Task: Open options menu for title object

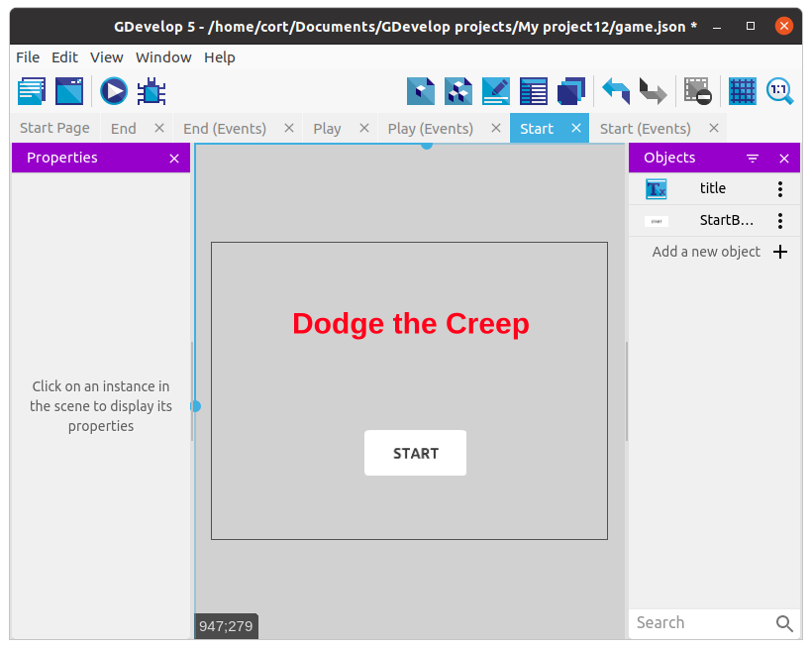Action: point(780,188)
